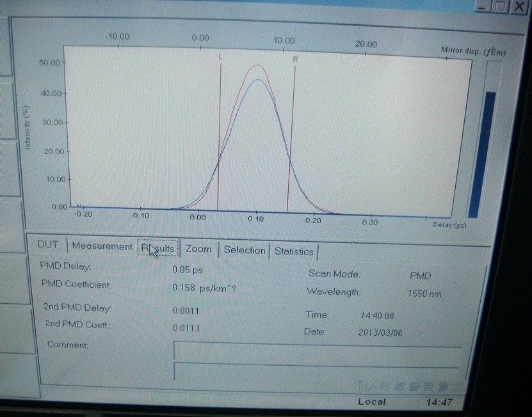The width and height of the screenshot is (532, 417).
Task: Open the DUT tab
Action: pyautogui.click(x=48, y=244)
